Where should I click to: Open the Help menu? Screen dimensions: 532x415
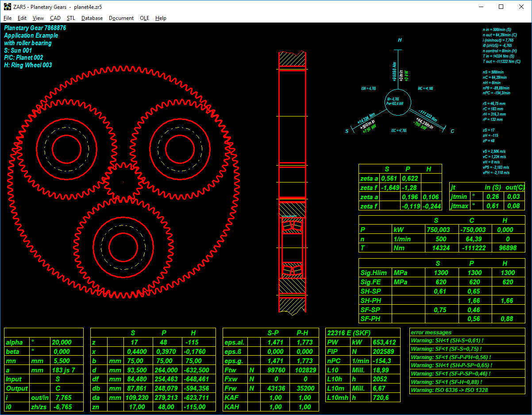(x=161, y=18)
